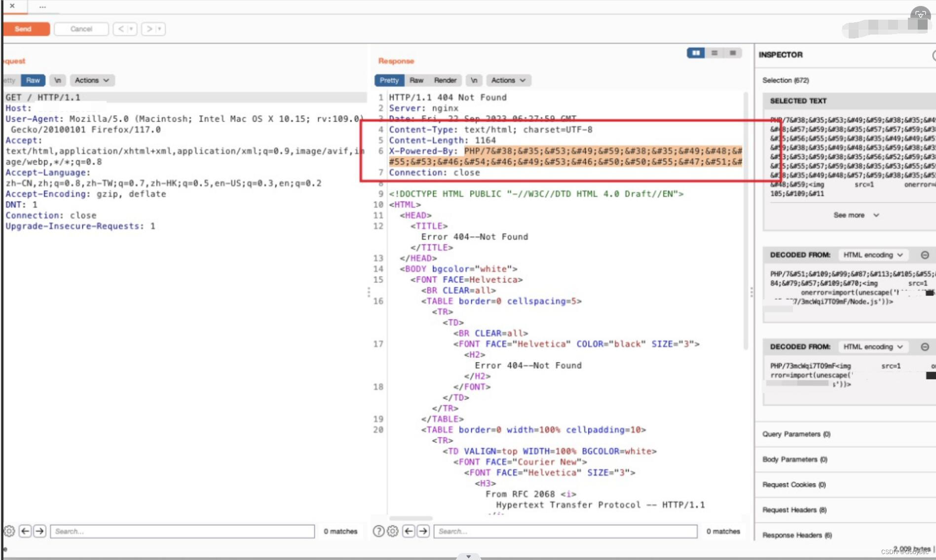Viewport: 936px width, 560px height.
Task: Open next history dropdown arrow
Action: [159, 29]
